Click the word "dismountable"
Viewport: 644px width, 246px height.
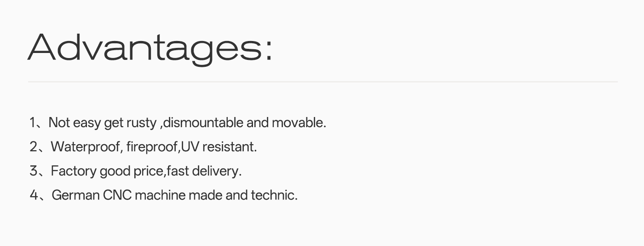click(x=203, y=123)
